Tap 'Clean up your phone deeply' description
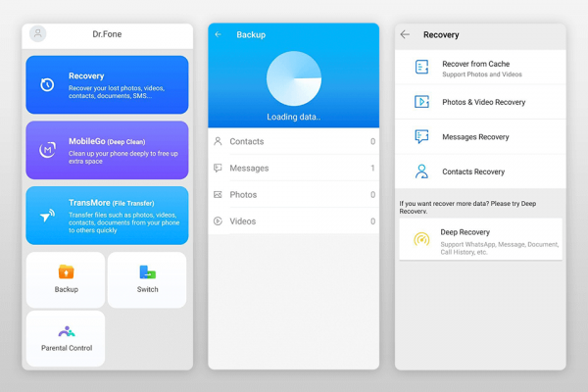The image size is (588, 392). (123, 157)
